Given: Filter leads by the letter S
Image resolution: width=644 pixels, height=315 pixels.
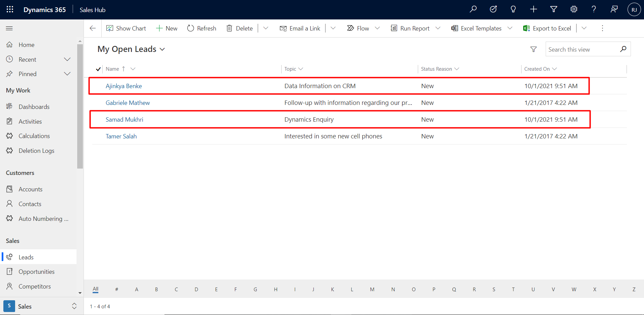Looking at the screenshot, I should click(494, 289).
